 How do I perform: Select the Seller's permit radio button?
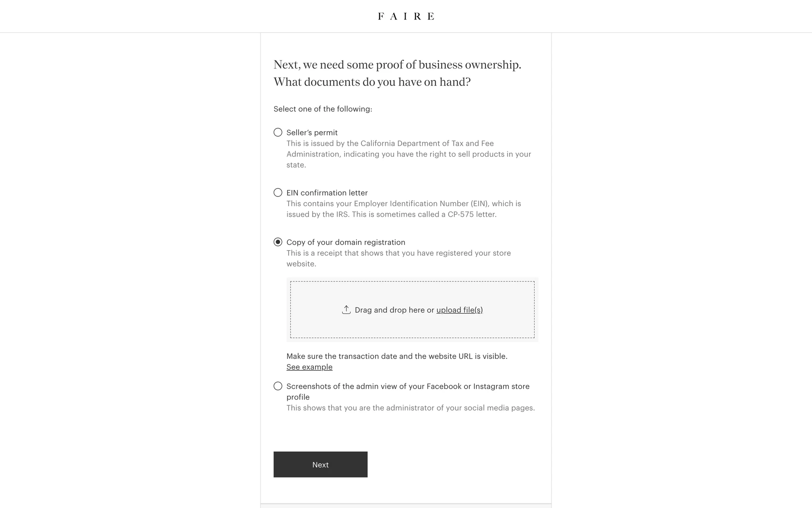click(278, 133)
